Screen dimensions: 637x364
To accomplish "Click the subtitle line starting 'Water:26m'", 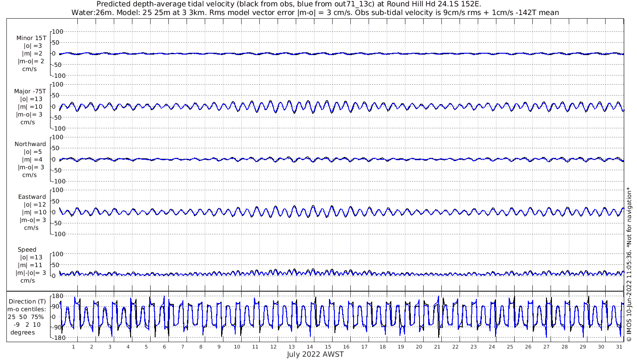I will [315, 13].
